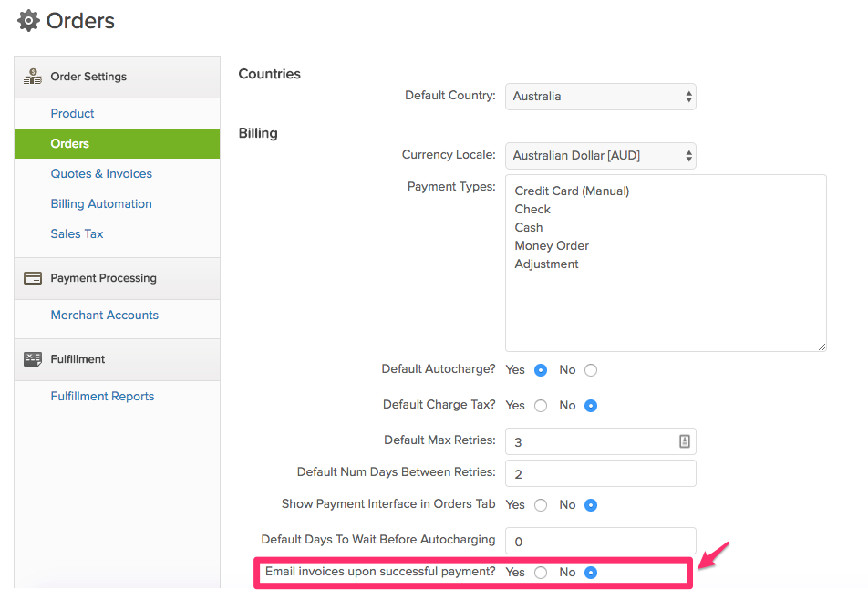This screenshot has width=868, height=590.
Task: Click the Orders gear icon
Action: point(28,21)
